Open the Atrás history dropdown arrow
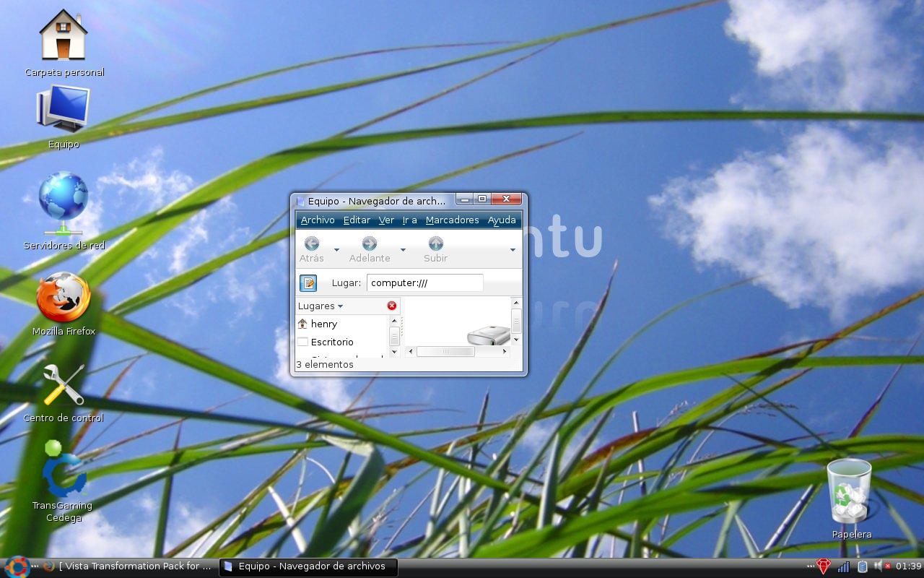The height and width of the screenshot is (578, 924). [337, 250]
